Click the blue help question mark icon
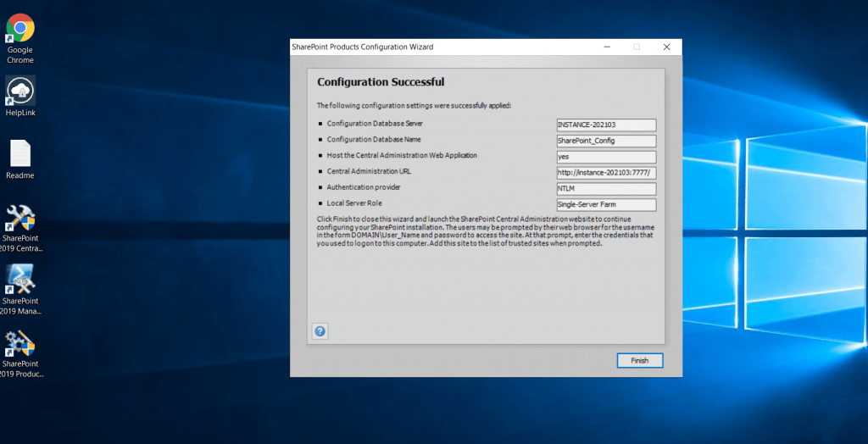This screenshot has width=868, height=444. tap(320, 331)
